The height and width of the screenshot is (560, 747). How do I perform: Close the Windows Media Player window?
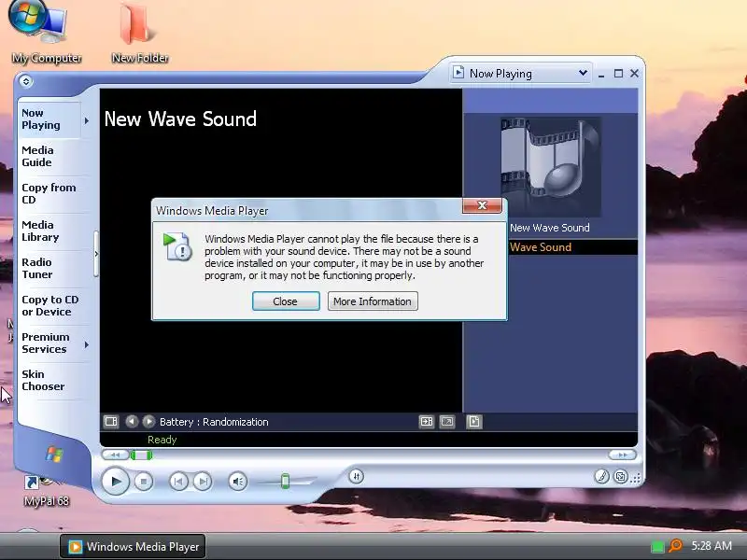(634, 74)
